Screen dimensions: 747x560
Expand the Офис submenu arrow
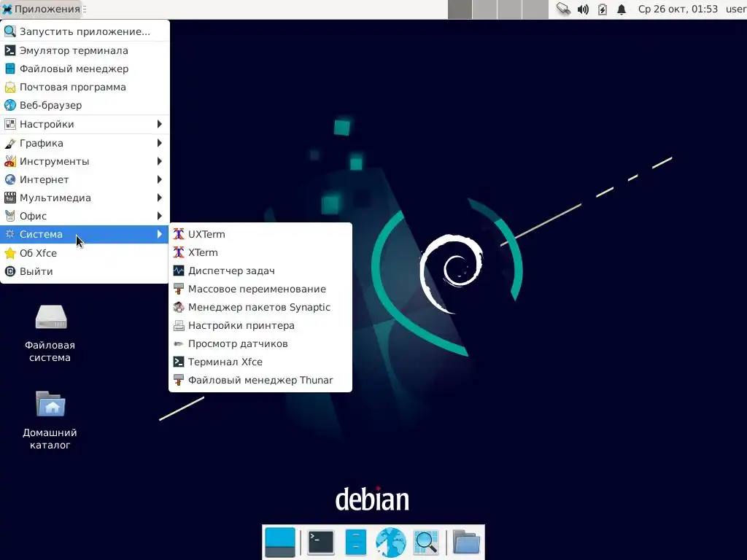pos(160,216)
